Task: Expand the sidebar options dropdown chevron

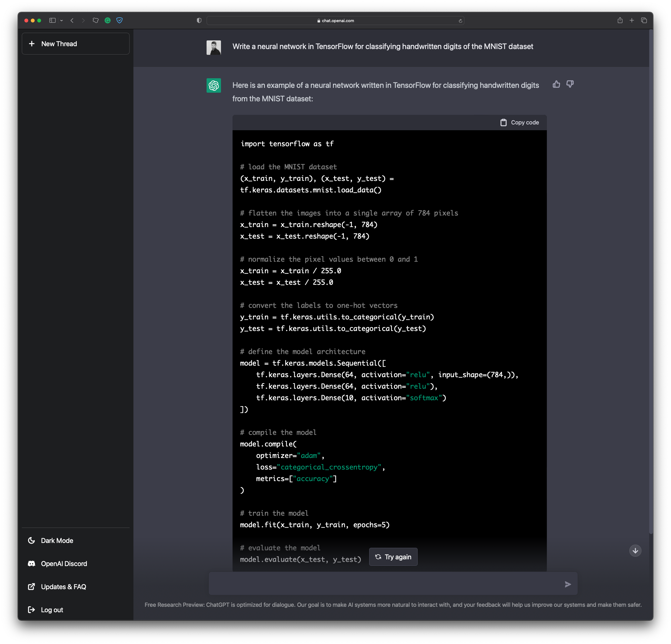Action: 62,21
